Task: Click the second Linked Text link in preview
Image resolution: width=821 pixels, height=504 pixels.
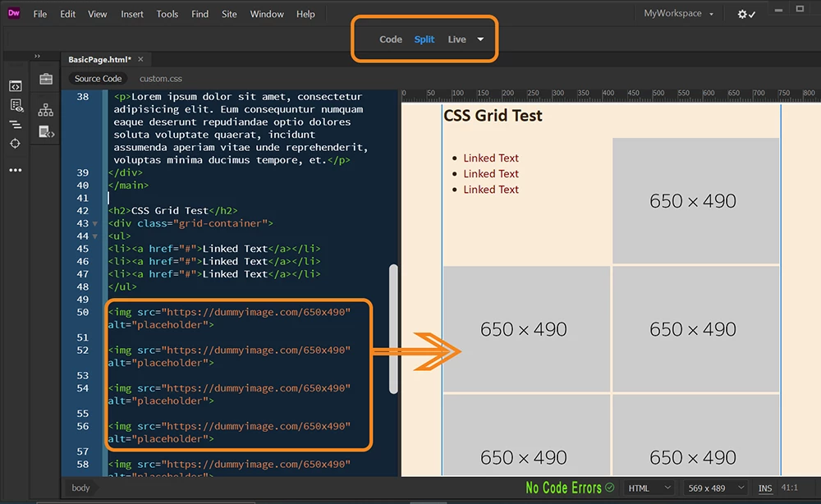Action: pos(491,174)
